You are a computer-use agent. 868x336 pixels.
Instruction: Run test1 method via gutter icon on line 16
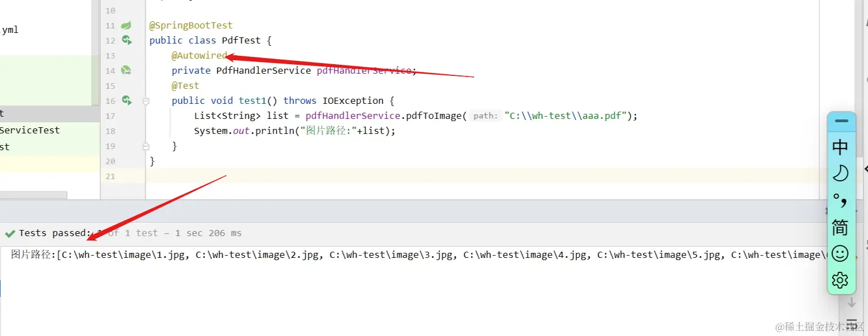point(127,100)
